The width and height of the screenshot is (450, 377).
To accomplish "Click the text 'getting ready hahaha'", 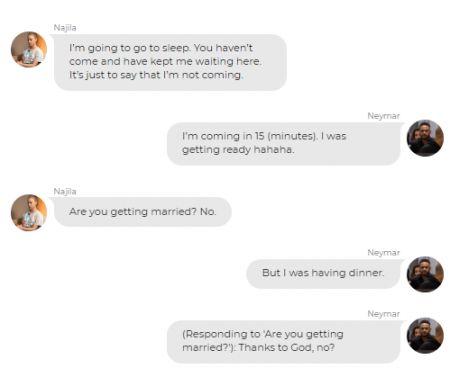I will 238,149.
